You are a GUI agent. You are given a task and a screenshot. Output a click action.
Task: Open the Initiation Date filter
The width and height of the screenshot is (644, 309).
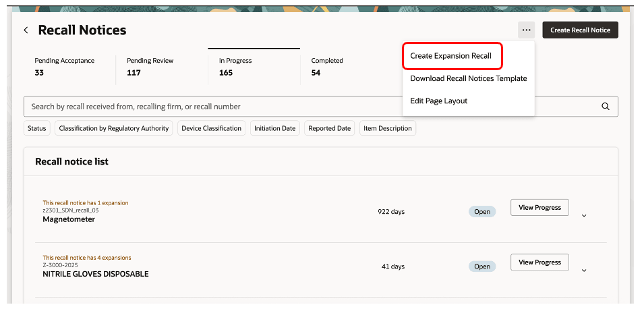coord(274,128)
